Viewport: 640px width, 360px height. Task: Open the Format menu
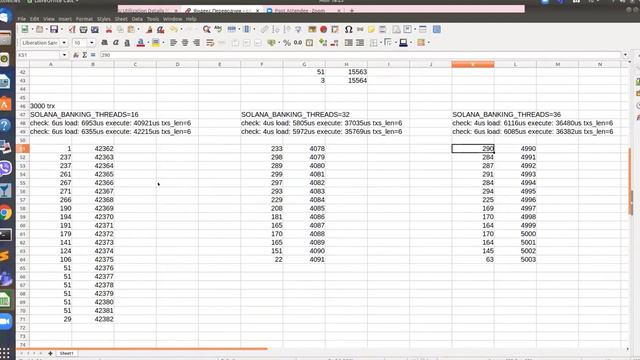pos(84,19)
